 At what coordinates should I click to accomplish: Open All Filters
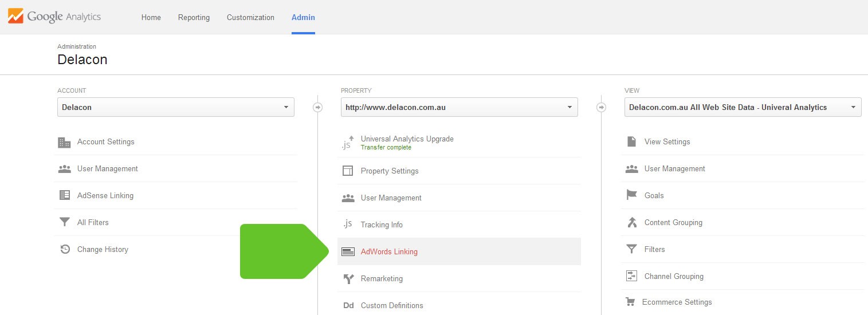click(x=93, y=222)
